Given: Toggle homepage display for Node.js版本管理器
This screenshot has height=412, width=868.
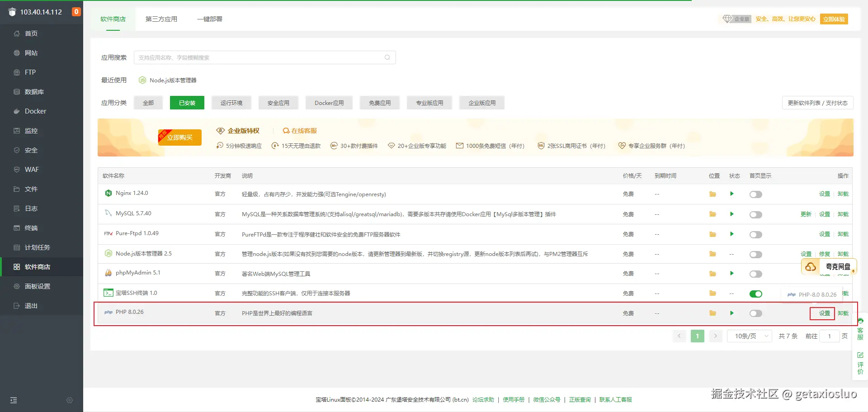Looking at the screenshot, I should tap(755, 255).
